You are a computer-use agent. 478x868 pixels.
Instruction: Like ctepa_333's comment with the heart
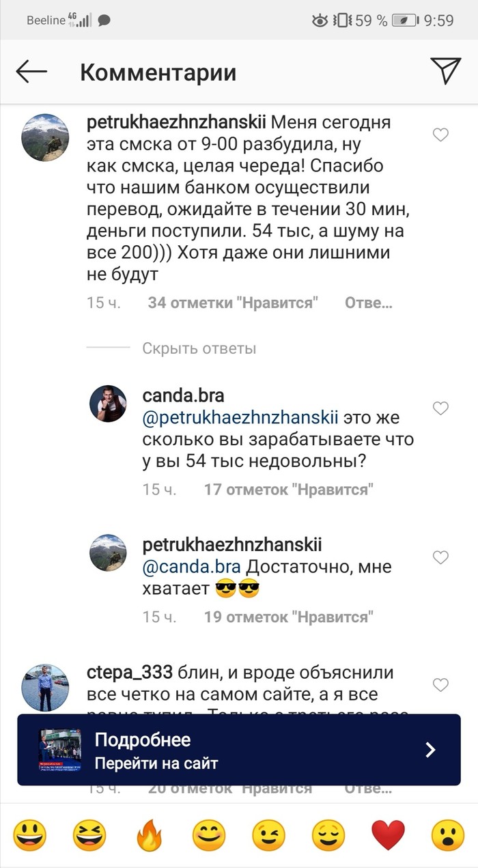click(x=441, y=684)
